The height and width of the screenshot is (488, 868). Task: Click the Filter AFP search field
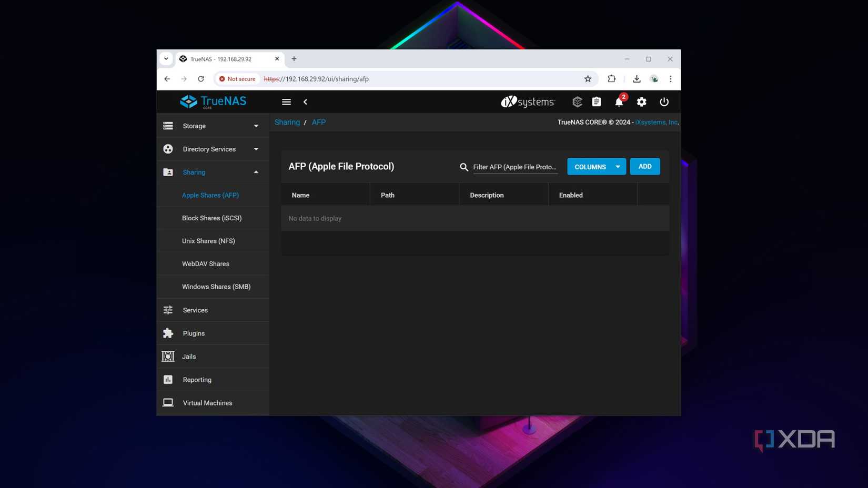tap(514, 167)
